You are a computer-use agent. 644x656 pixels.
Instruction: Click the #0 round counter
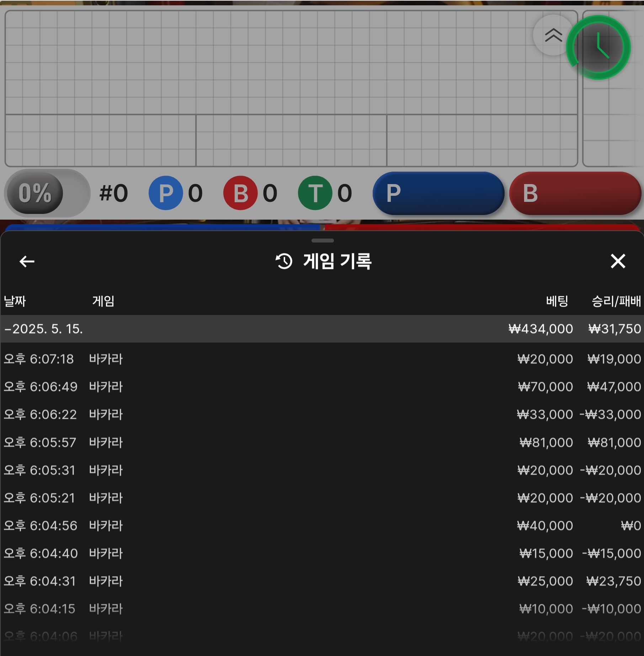click(x=113, y=193)
